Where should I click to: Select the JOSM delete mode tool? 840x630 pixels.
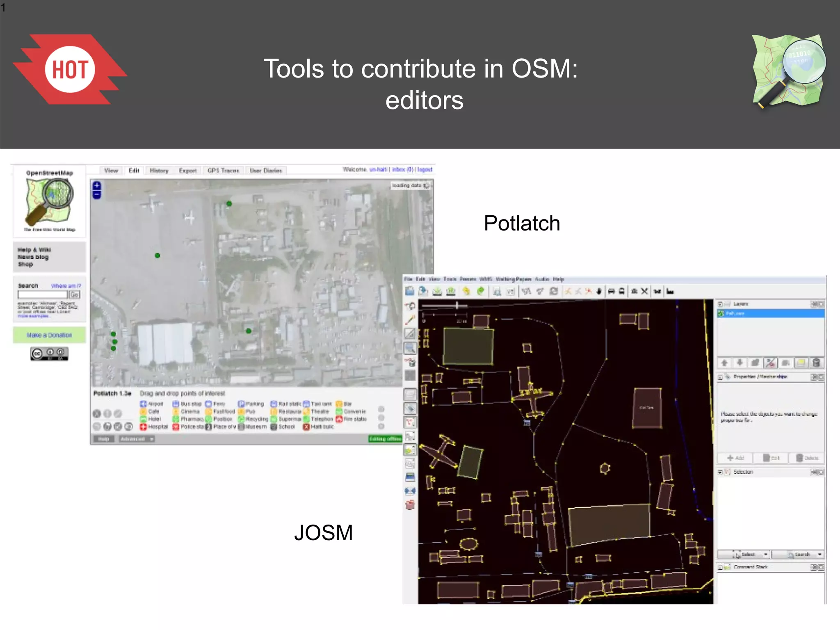tap(410, 362)
